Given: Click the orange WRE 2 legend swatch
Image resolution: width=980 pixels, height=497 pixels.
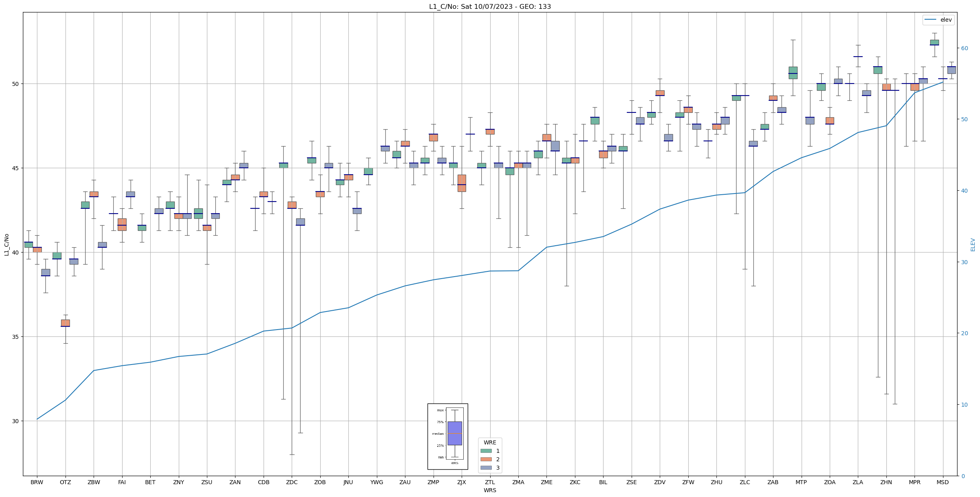Looking at the screenshot, I should 486,459.
